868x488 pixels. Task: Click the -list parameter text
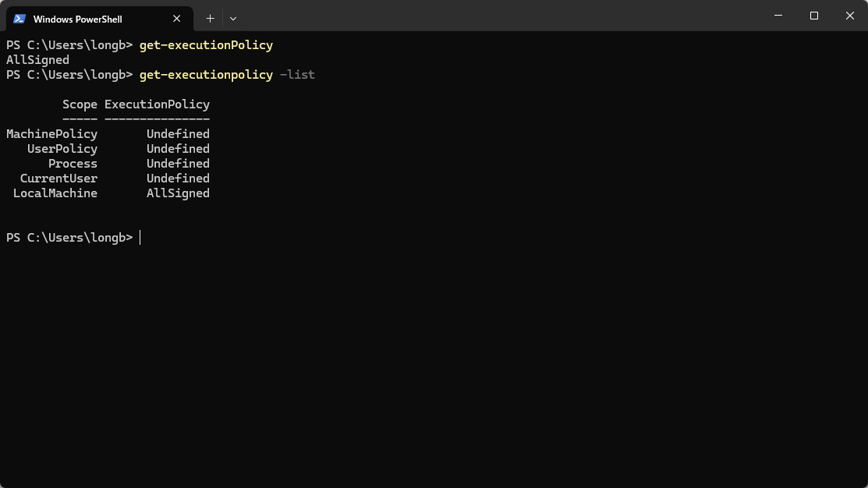pyautogui.click(x=297, y=75)
